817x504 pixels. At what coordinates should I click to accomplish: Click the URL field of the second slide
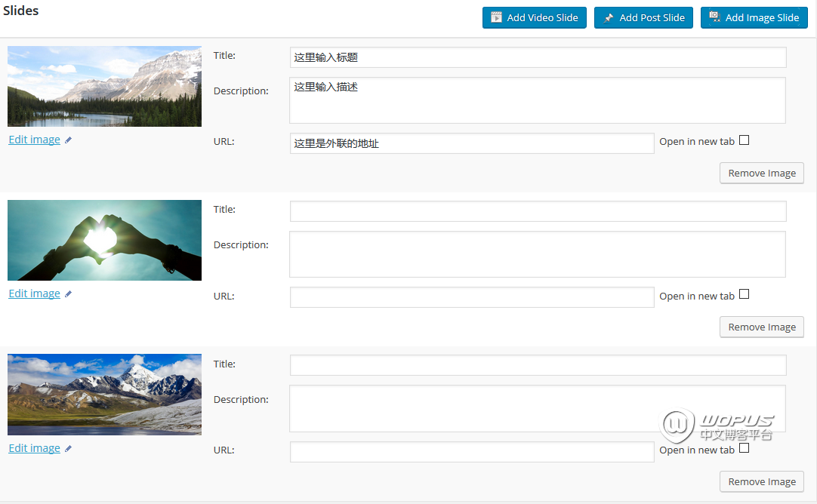[x=472, y=297]
